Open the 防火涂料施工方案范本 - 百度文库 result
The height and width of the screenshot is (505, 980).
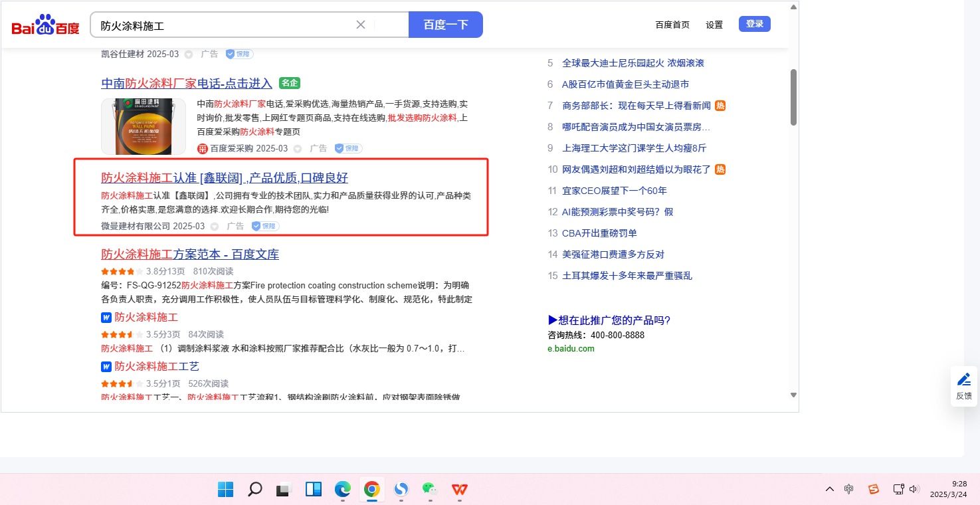(x=190, y=254)
